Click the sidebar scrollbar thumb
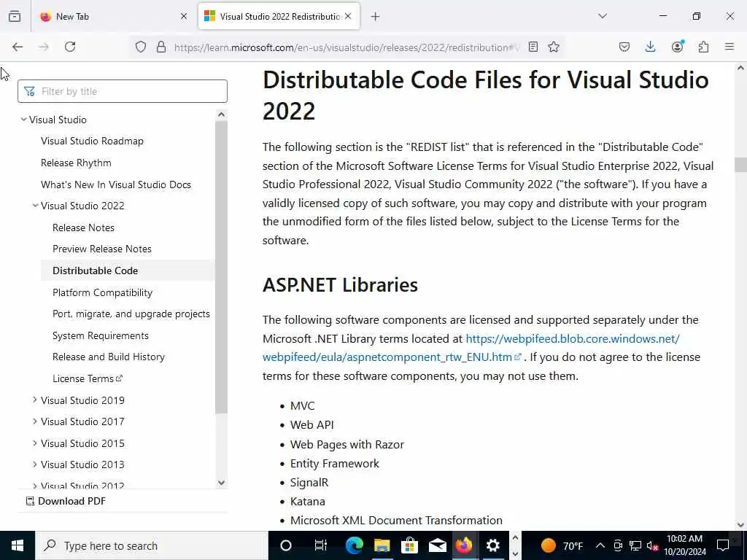 click(x=221, y=267)
